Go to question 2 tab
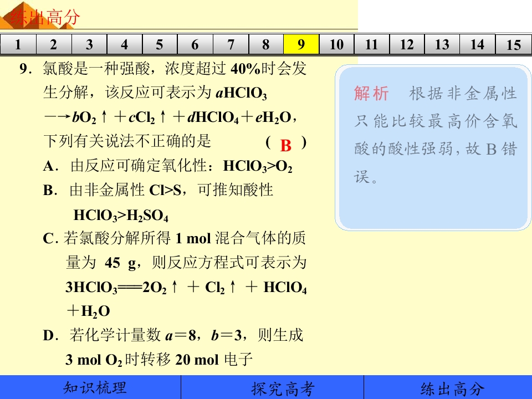 [54, 44]
